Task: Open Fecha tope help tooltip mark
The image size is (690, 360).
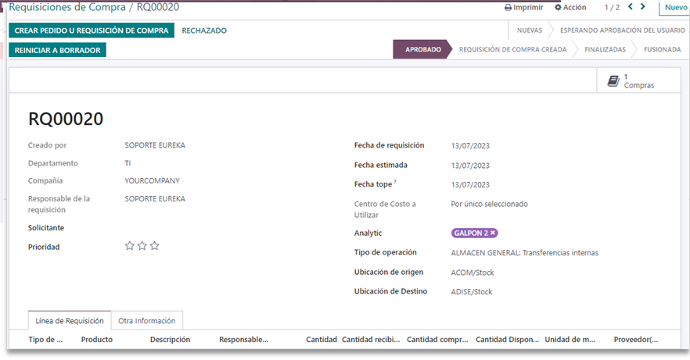Action: click(x=395, y=181)
